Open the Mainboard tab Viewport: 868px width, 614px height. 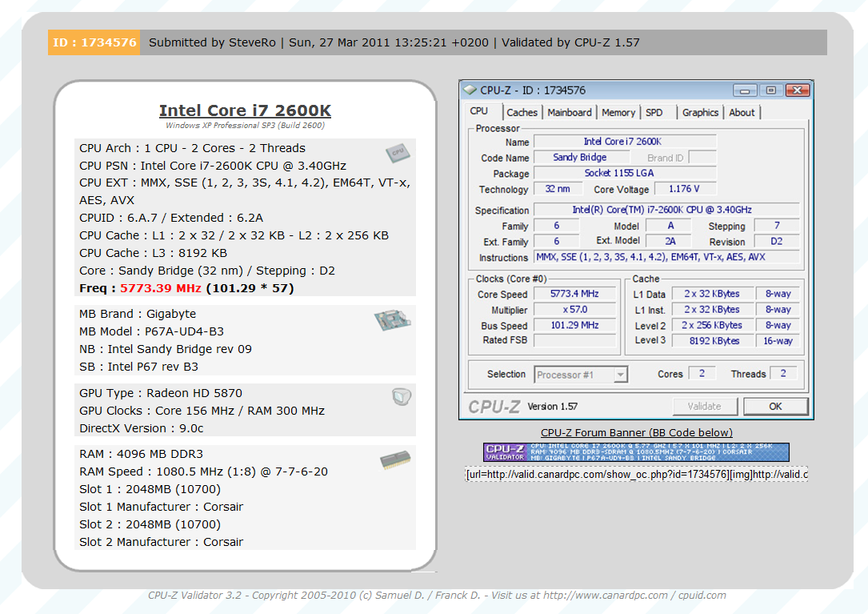tap(570, 113)
